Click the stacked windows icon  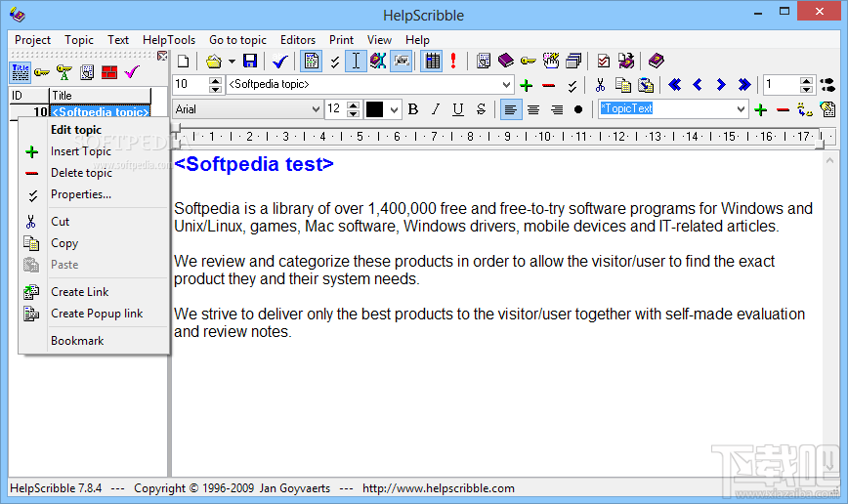[x=573, y=61]
